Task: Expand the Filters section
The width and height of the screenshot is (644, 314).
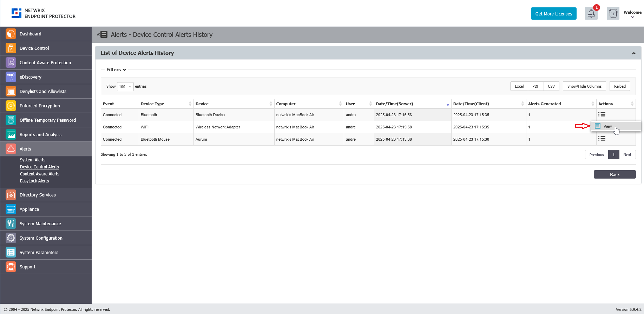Action: 116,69
